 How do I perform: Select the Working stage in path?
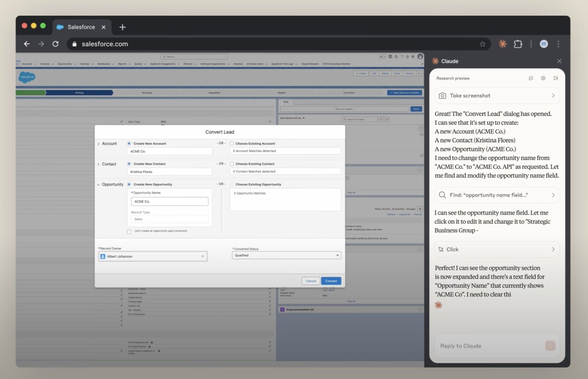[x=79, y=93]
